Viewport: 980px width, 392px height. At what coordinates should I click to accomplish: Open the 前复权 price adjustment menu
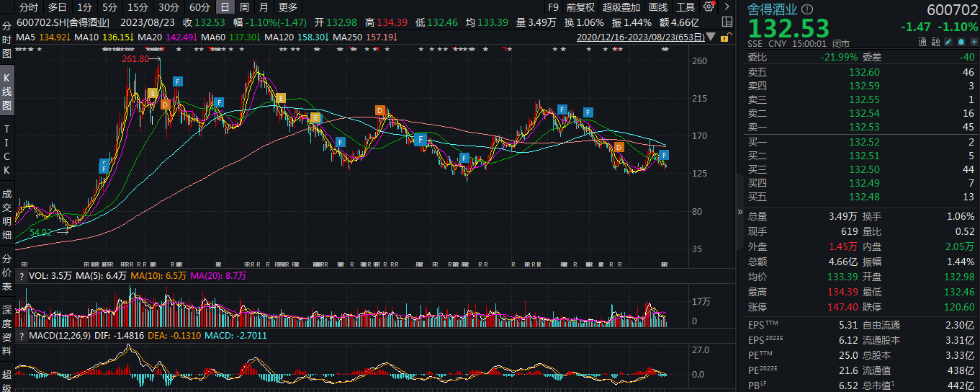pos(580,7)
